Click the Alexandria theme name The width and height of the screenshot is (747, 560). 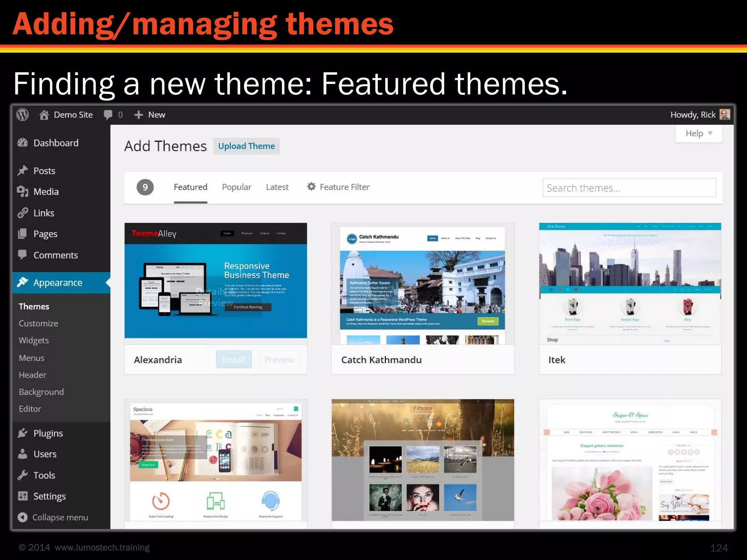(158, 359)
